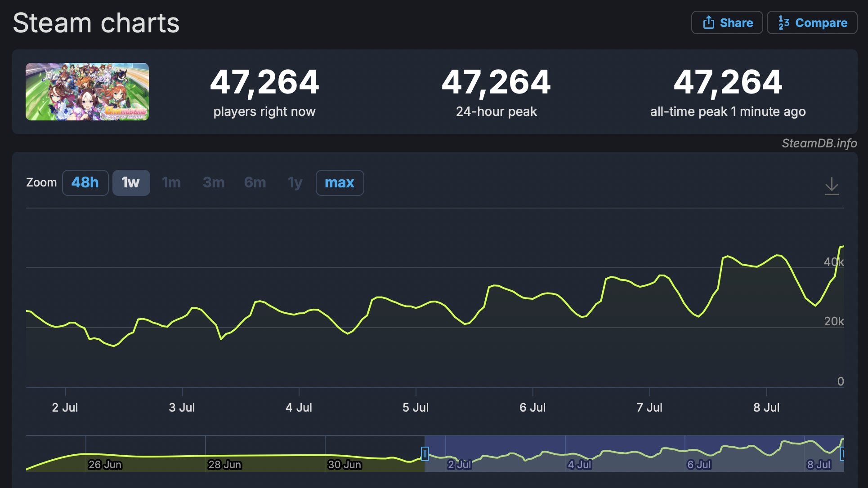This screenshot has height=488, width=868.
Task: Click the Share button
Action: click(727, 22)
